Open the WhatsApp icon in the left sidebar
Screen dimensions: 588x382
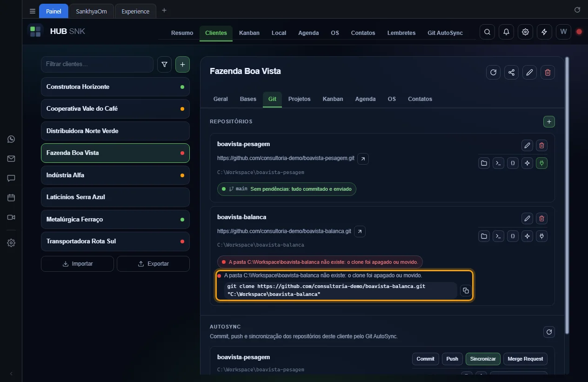(x=11, y=139)
